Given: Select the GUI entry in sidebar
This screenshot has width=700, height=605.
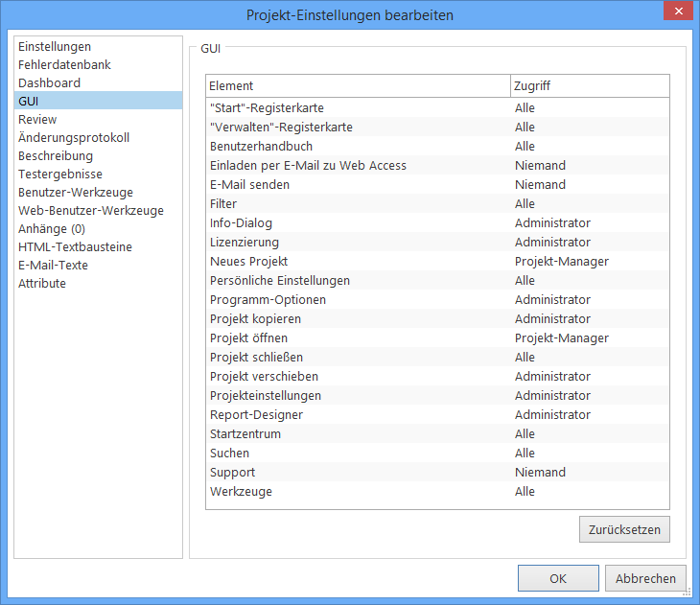Looking at the screenshot, I should pyautogui.click(x=98, y=101).
